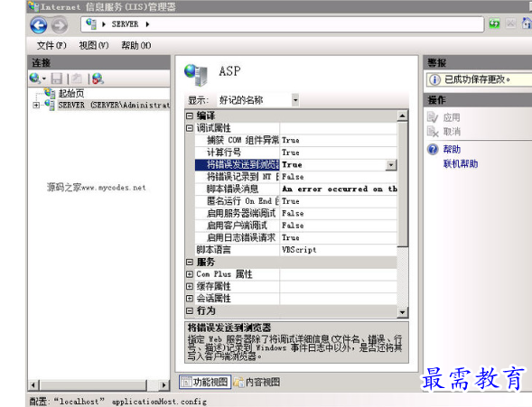
Task: Expand 缓存属性 group
Action: 190,286
